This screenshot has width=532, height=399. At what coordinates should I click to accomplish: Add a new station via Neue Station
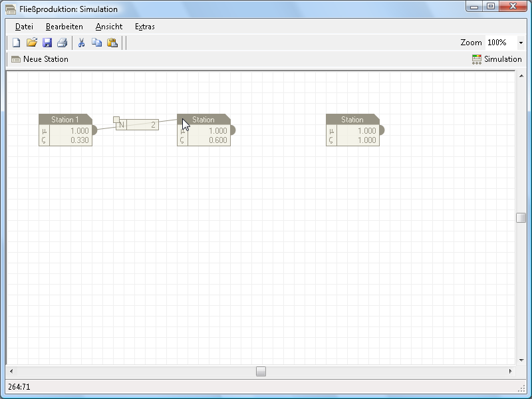40,59
